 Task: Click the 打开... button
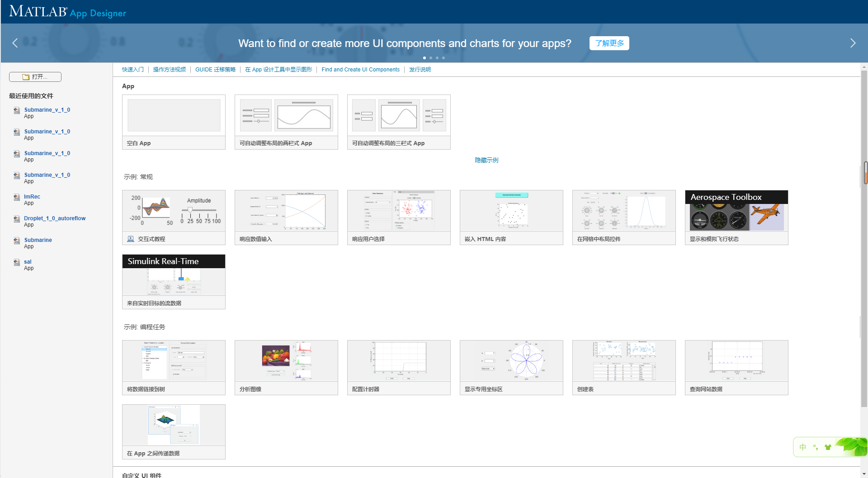point(35,77)
